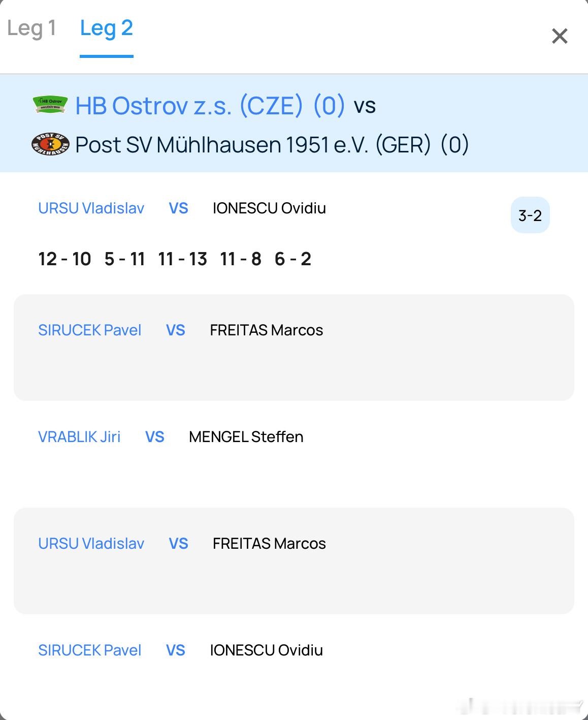This screenshot has height=720, width=588.
Task: Click IONESCU Ovidiu in first match
Action: pos(269,208)
